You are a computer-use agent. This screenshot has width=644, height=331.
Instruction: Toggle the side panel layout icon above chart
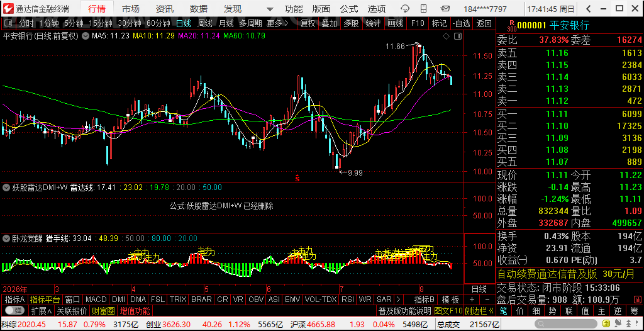[x=458, y=36]
